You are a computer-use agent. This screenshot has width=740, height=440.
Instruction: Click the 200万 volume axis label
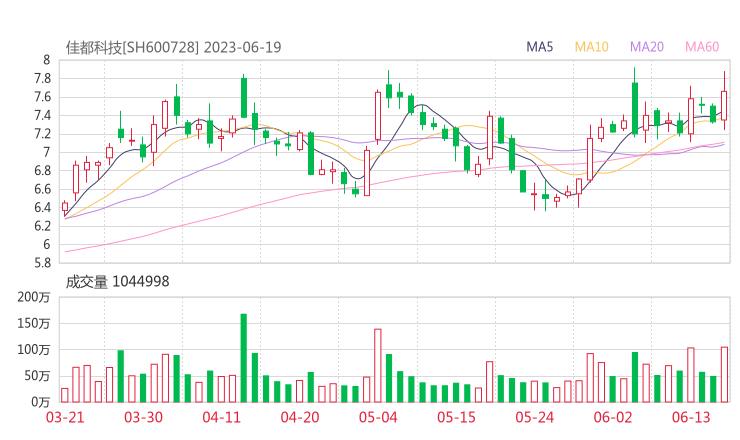tap(34, 297)
